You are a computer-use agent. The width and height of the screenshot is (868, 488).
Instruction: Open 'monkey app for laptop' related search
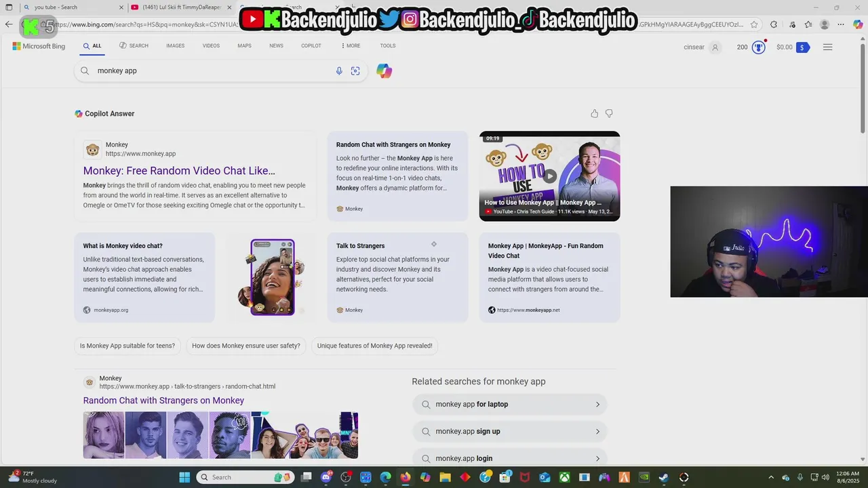coord(510,405)
